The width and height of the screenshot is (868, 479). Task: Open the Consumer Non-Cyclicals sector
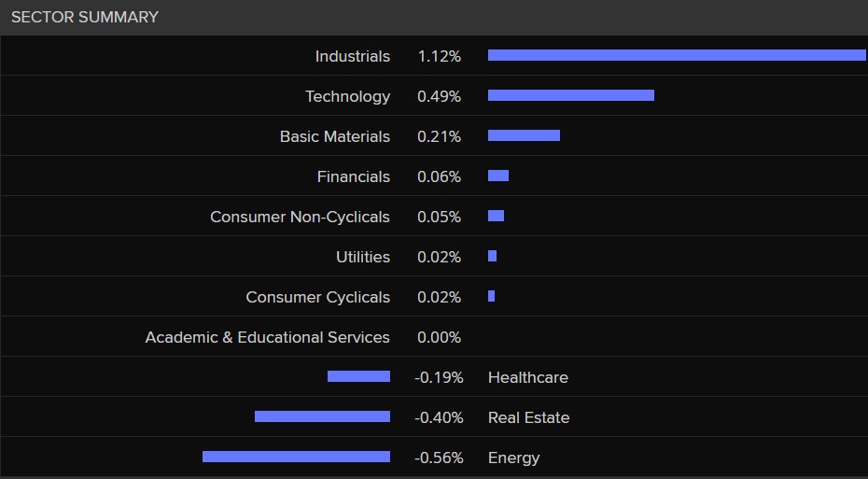[x=300, y=217]
